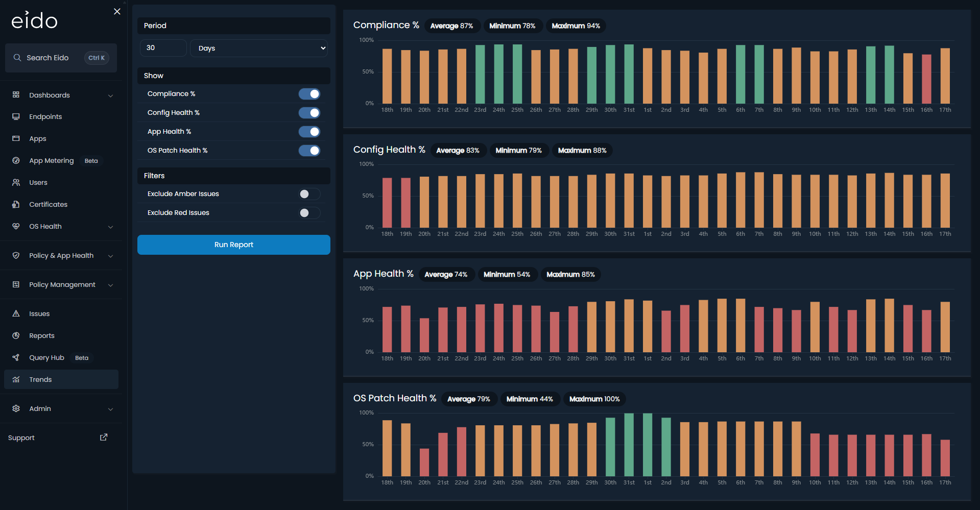The width and height of the screenshot is (980, 510).
Task: Open the Users page
Action: [38, 183]
